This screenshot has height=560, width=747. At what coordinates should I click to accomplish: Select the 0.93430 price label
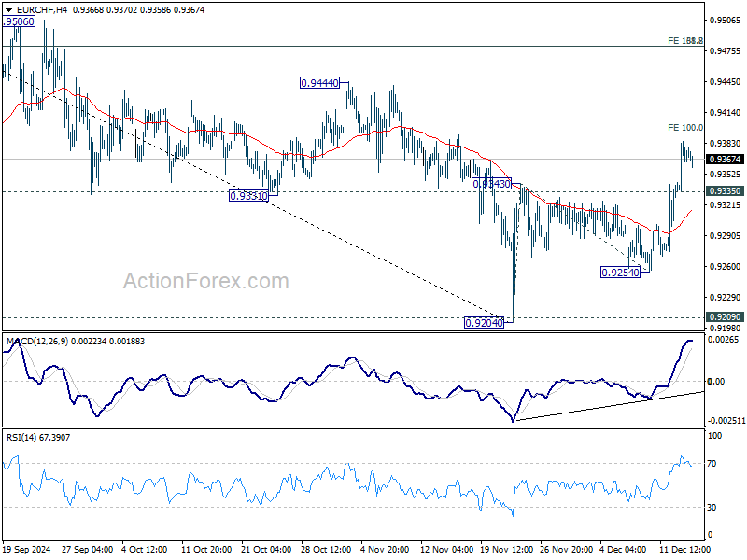[x=492, y=184]
